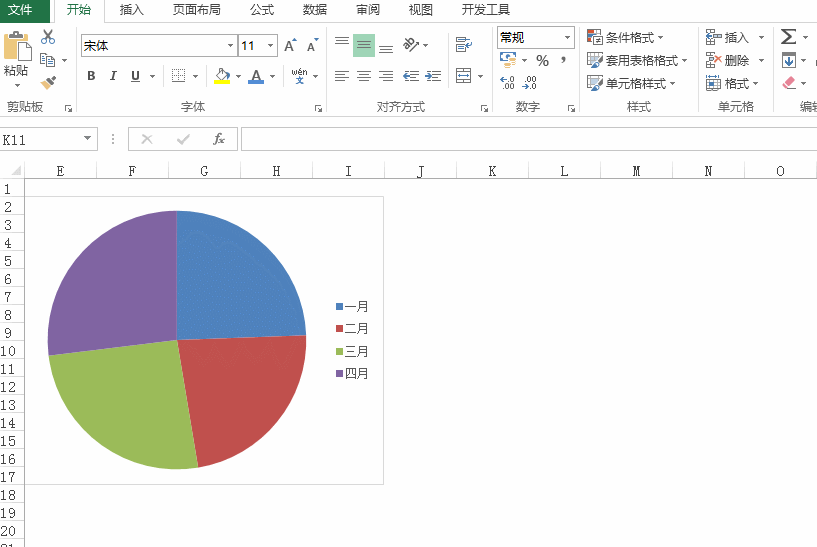Switch to the 插入 Insert tab

tap(131, 10)
